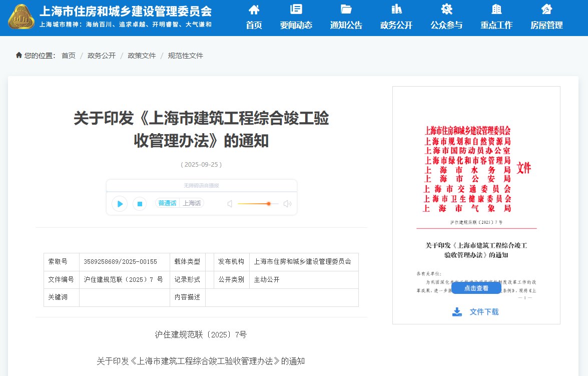Screen dimensions: 588x376
Task: Mute the speech playback speaker icon
Action: tap(229, 203)
